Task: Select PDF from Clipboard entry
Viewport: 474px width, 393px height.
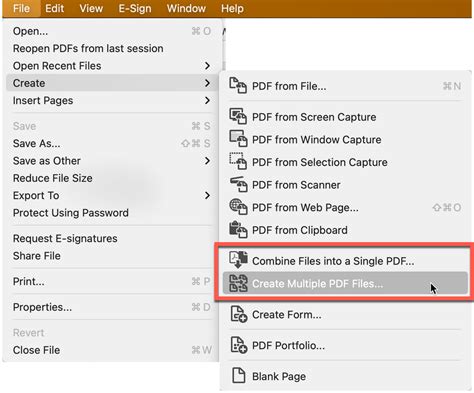Action: click(345, 230)
